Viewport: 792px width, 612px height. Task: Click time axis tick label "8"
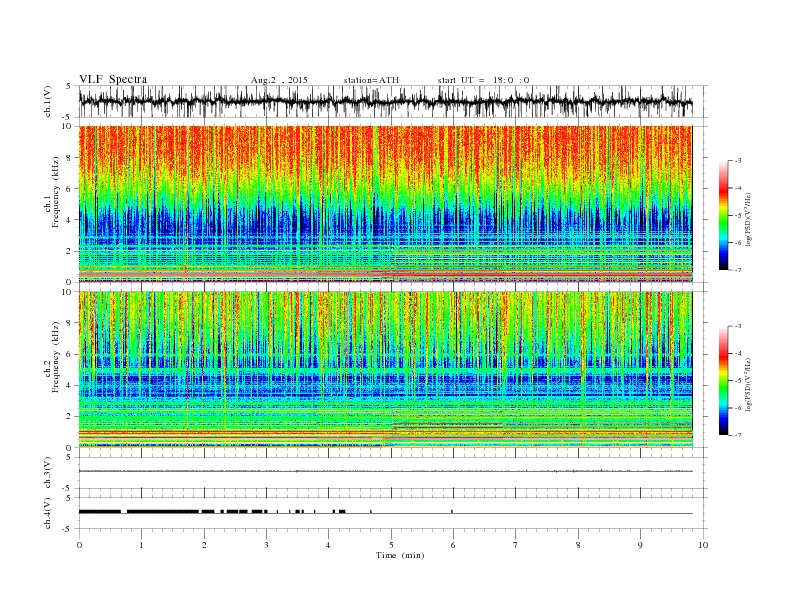tap(578, 545)
